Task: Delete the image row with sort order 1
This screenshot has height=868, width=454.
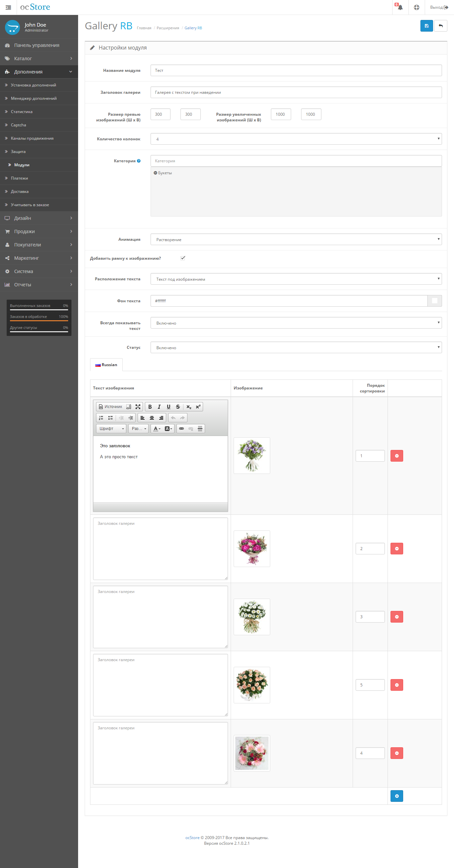Action: [x=397, y=456]
